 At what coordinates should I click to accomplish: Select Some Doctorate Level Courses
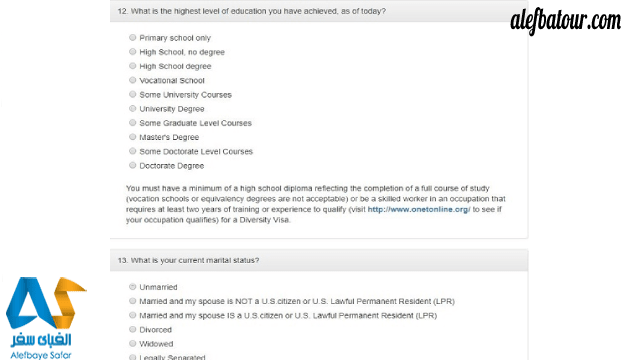coord(133,151)
